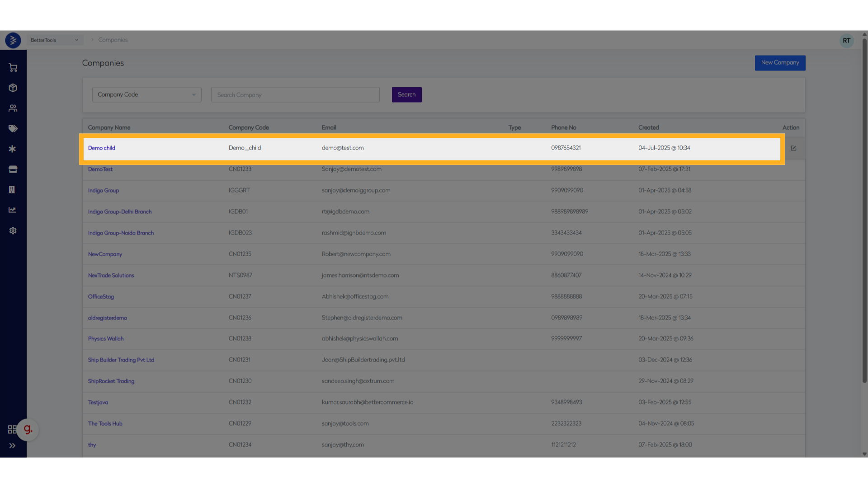Open the Indigo Group company link
Screen dimensions: 868x488
click(x=104, y=191)
